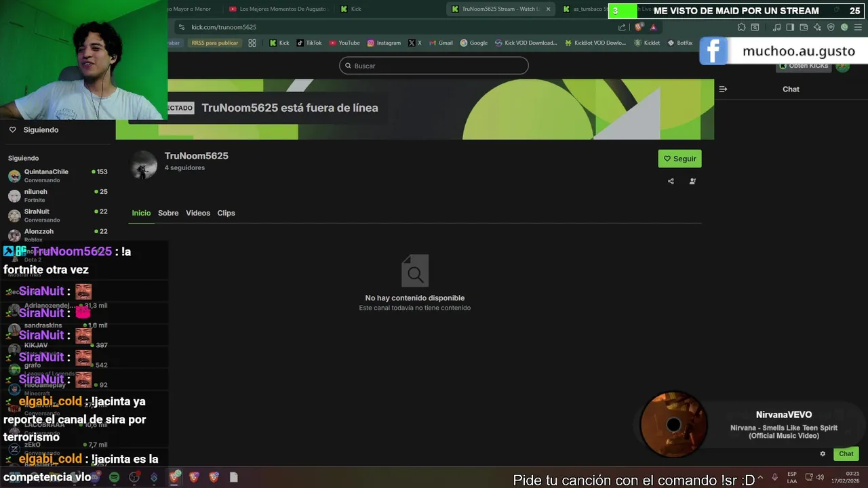Open SiraNuit channel in the sidebar
The image size is (868, 488).
58,216
